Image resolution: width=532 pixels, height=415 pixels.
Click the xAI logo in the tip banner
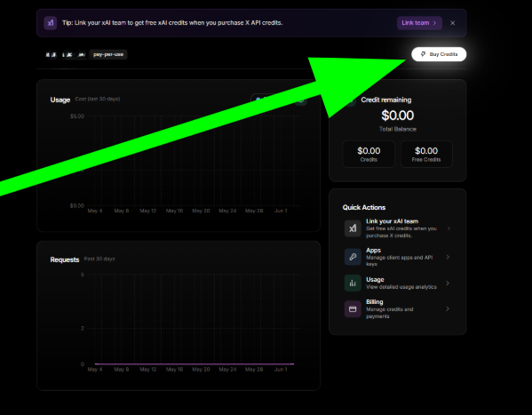tap(51, 23)
